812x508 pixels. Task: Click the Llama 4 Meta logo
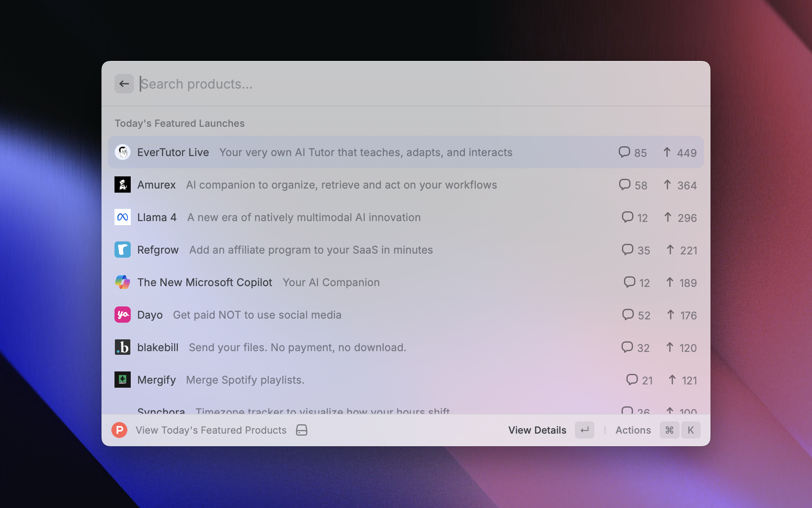coord(122,217)
